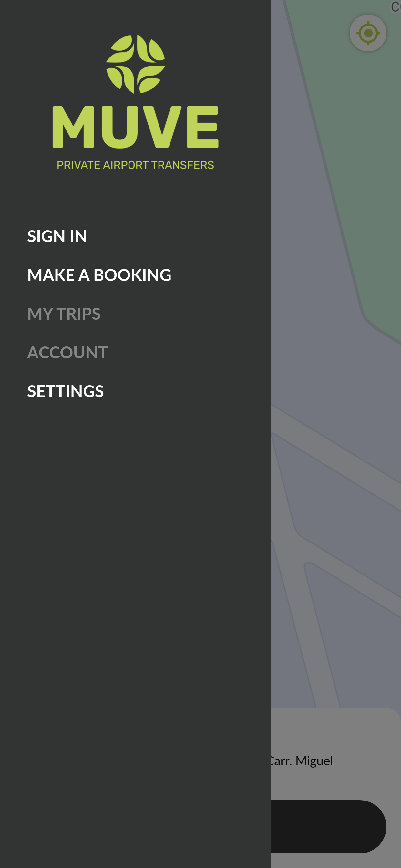
Task: Click the MUVE green leaf emblem
Action: click(136, 64)
